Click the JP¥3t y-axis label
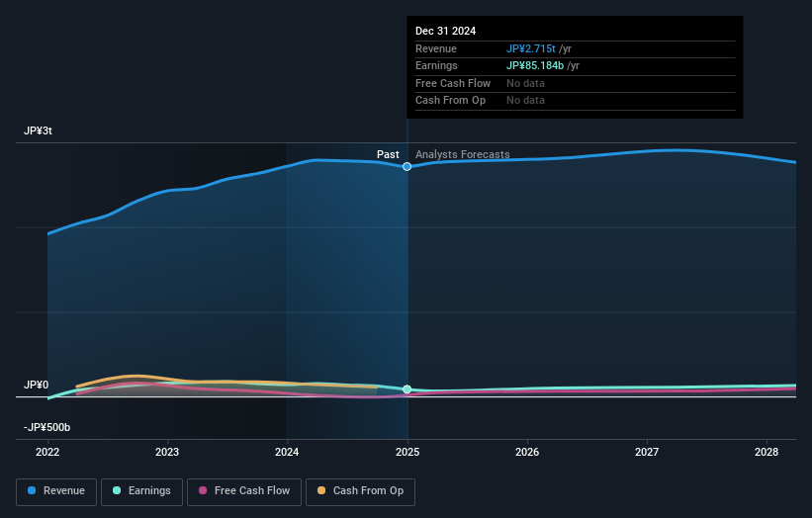812x518 pixels. pyautogui.click(x=38, y=130)
